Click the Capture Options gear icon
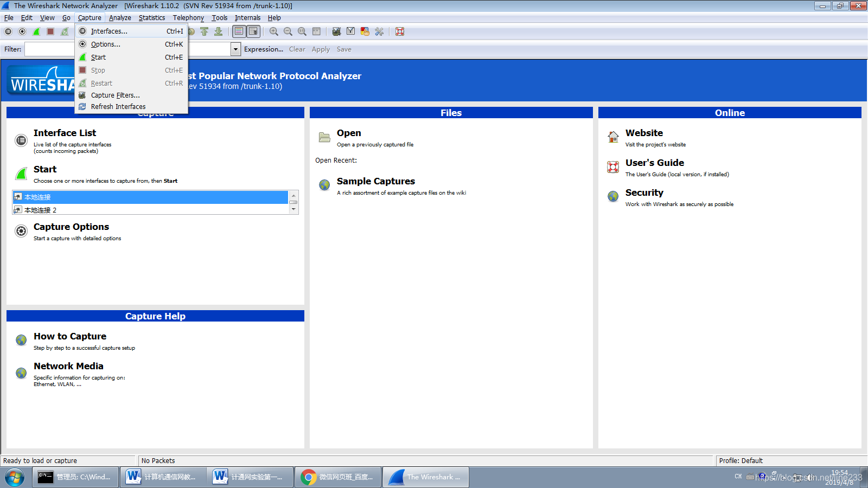This screenshot has height=488, width=868. (x=21, y=231)
